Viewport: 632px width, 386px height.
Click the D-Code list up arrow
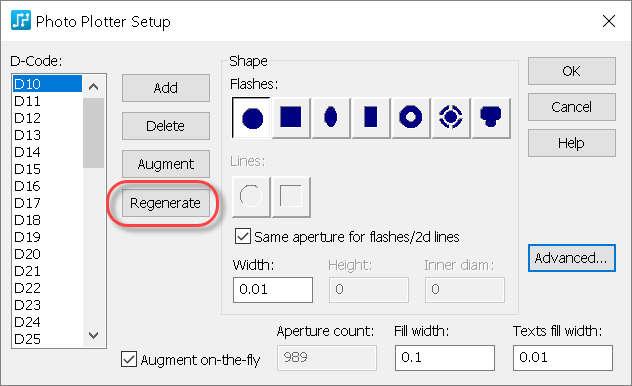tap(94, 86)
